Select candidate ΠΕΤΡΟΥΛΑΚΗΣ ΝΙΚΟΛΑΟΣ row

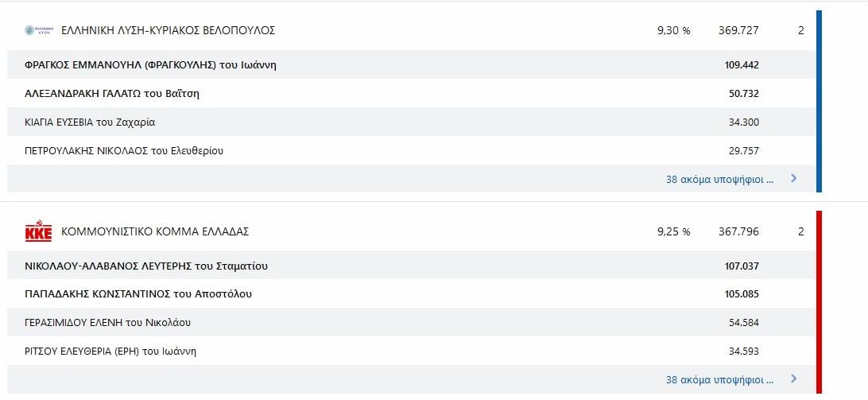coord(411,150)
